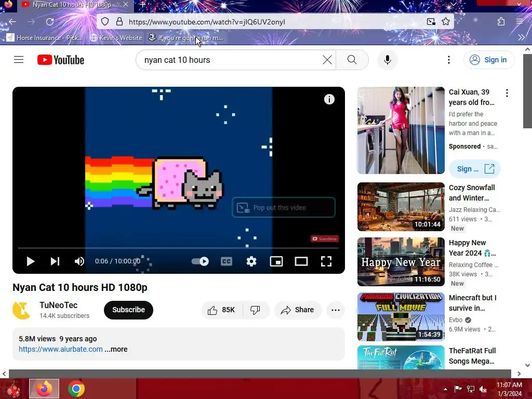Screen dimensions: 532x399
Task: Skip to next video
Action: (55, 261)
